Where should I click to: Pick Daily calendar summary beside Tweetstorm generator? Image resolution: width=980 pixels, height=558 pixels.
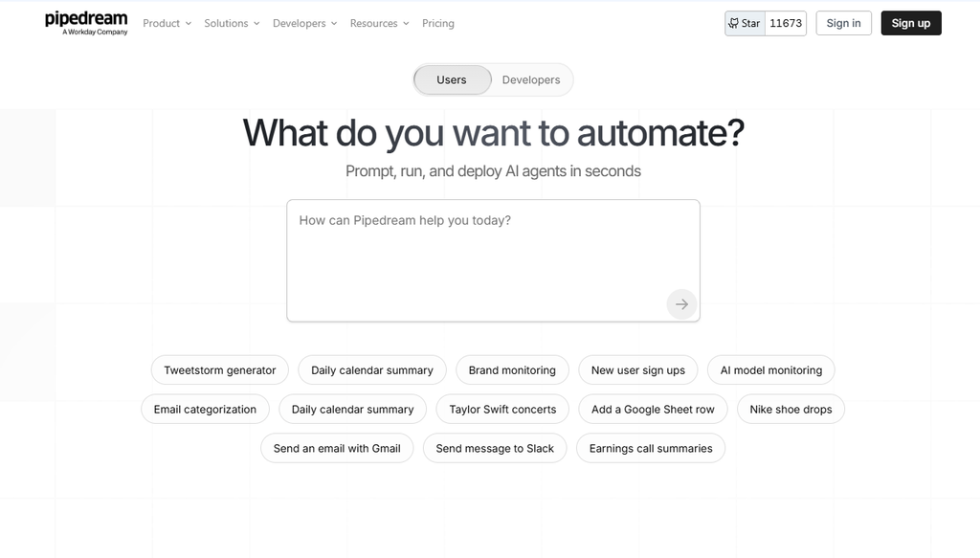pos(372,369)
